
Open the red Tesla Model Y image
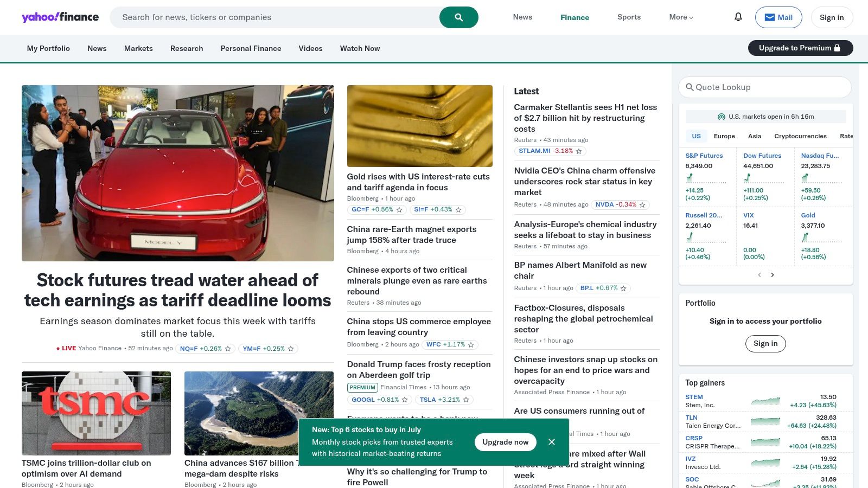[x=178, y=173]
